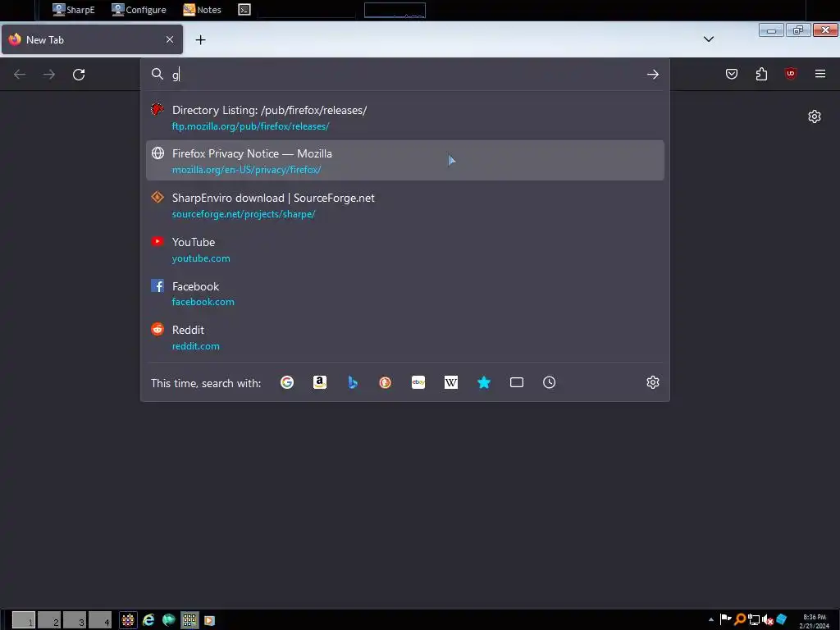Viewport: 840px width, 630px height.
Task: Open the clock showing 8:36 PM
Action: (815, 621)
